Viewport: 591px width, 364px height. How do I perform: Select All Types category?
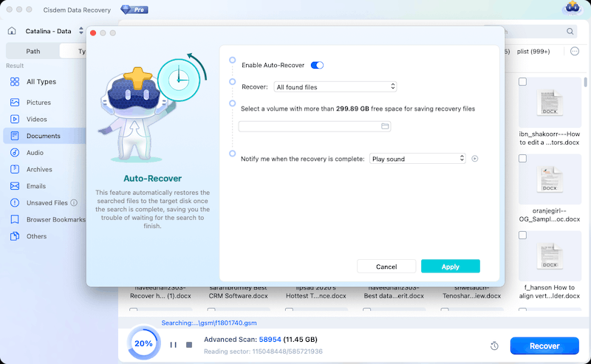[41, 82]
